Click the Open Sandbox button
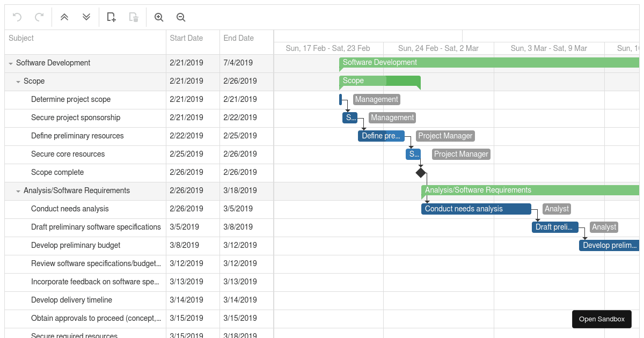 click(602, 319)
